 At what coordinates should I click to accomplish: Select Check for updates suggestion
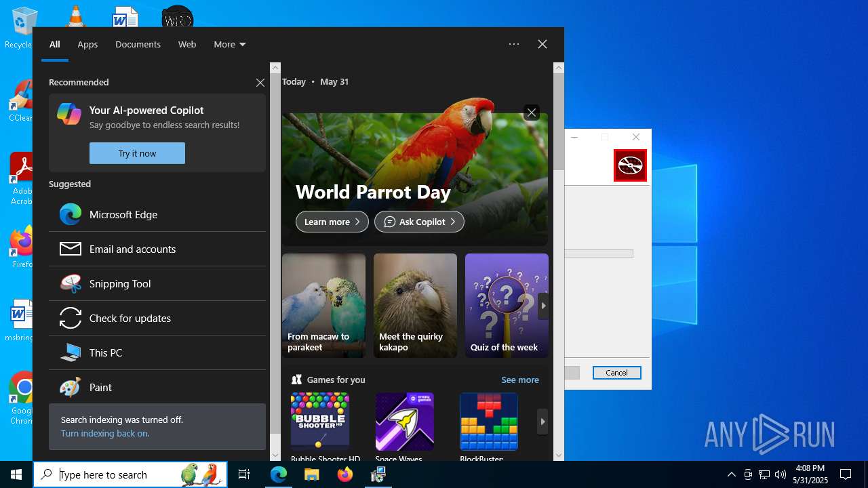pyautogui.click(x=157, y=318)
